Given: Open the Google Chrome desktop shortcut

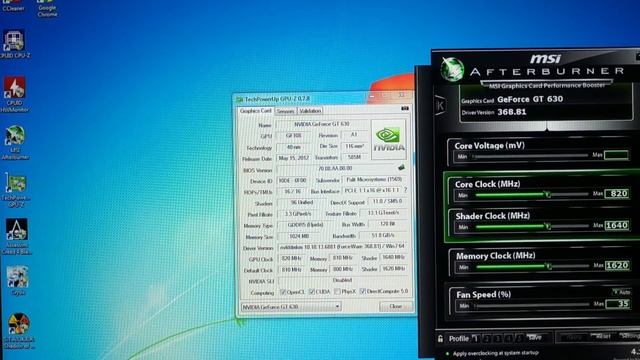Looking at the screenshot, I should coord(47,8).
